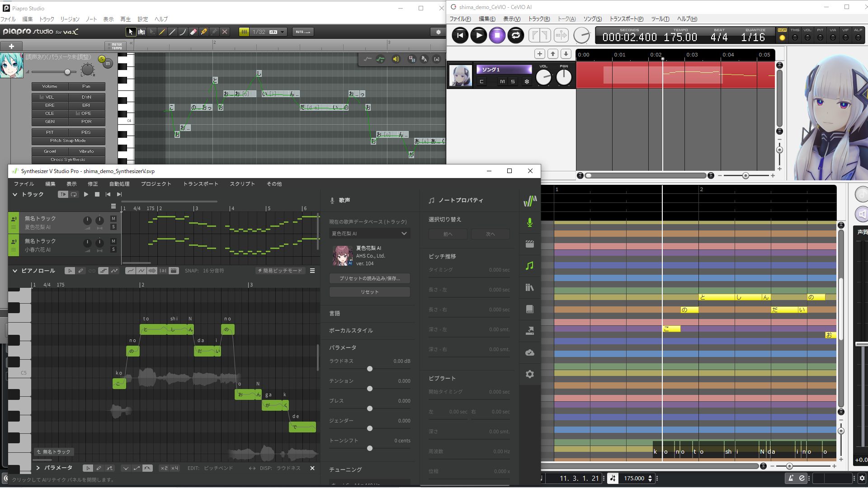Image resolution: width=868 pixels, height=488 pixels.
Task: Toggle the grid snap icon in Piapro Studio
Action: point(244,32)
